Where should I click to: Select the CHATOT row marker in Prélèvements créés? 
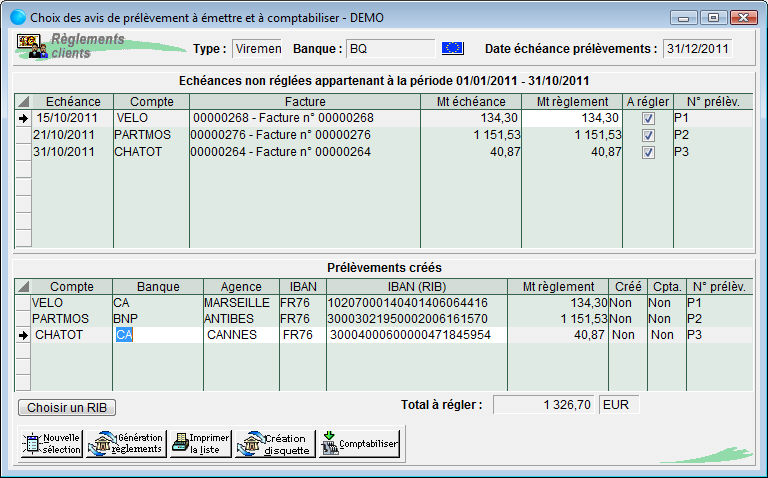(22, 336)
